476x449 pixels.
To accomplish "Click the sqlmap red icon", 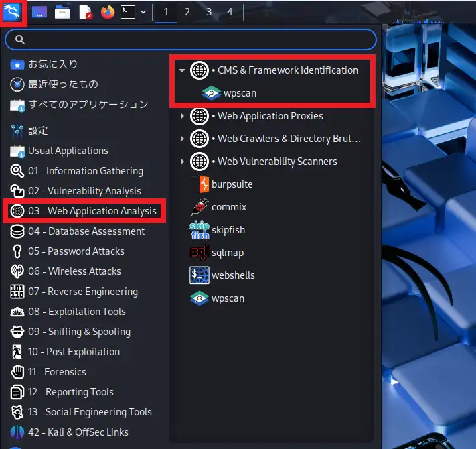I will pos(200,253).
